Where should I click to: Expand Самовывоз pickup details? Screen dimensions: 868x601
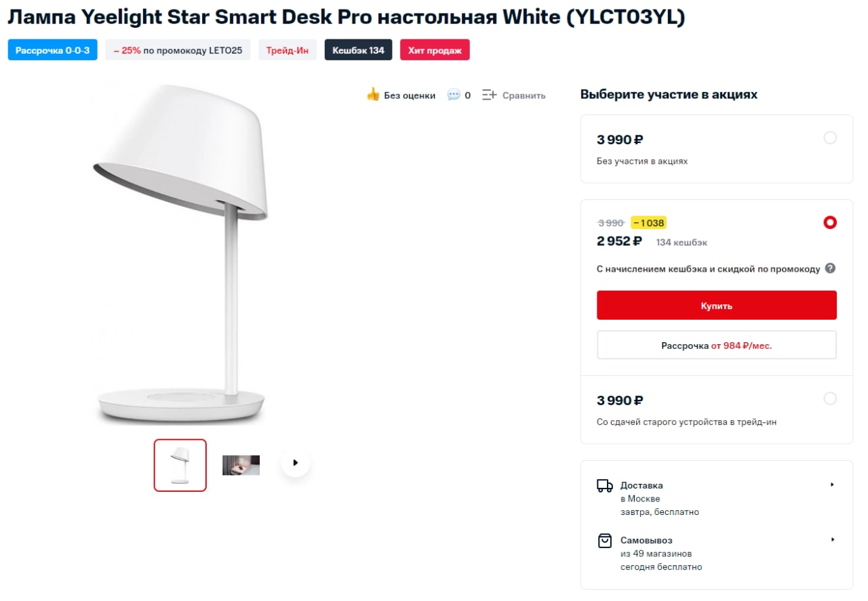pyautogui.click(x=834, y=539)
